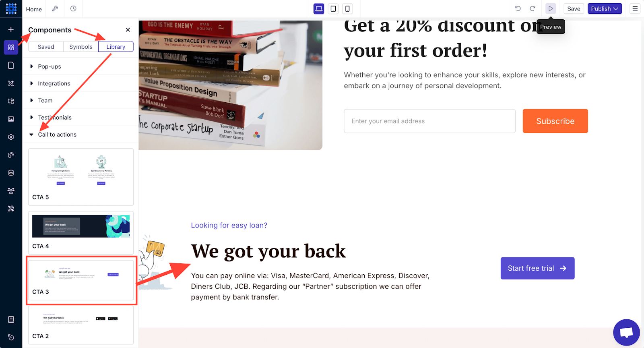Switch to mobile viewport view
This screenshot has height=348, width=644.
[x=347, y=8]
